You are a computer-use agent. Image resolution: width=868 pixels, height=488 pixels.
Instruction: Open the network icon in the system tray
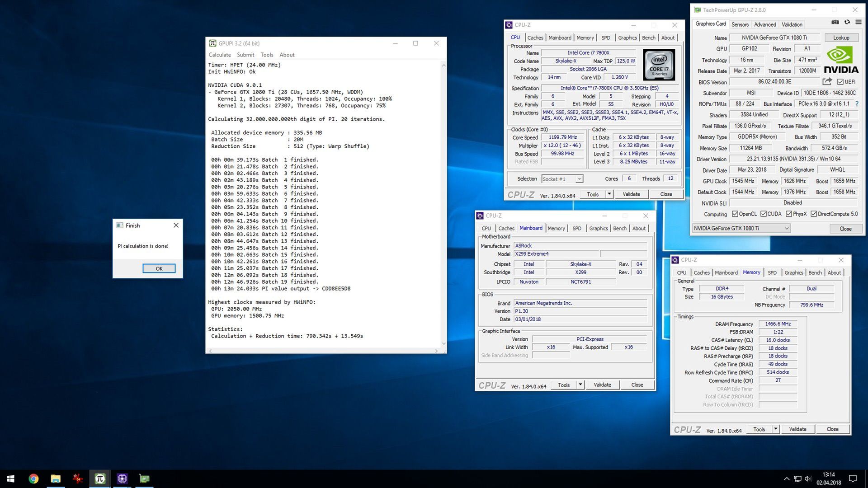click(x=797, y=479)
